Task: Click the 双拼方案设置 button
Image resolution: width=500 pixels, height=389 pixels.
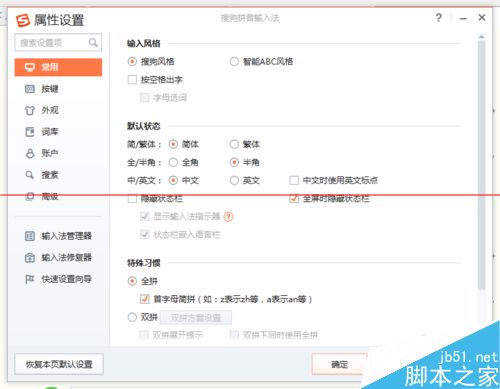Action: click(196, 317)
